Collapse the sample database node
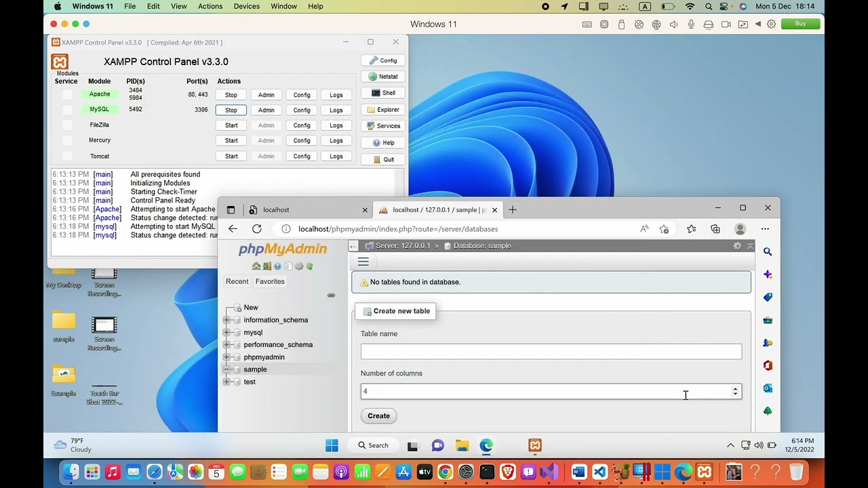868x488 pixels. coord(226,369)
